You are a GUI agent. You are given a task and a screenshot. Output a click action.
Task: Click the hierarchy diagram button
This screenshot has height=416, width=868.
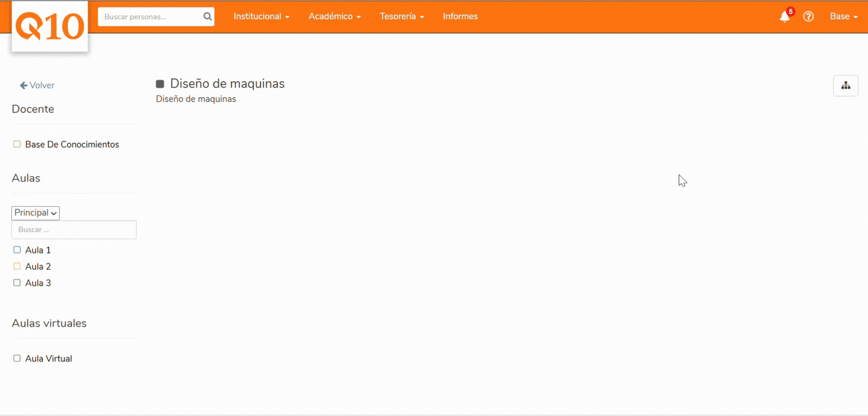pyautogui.click(x=846, y=85)
